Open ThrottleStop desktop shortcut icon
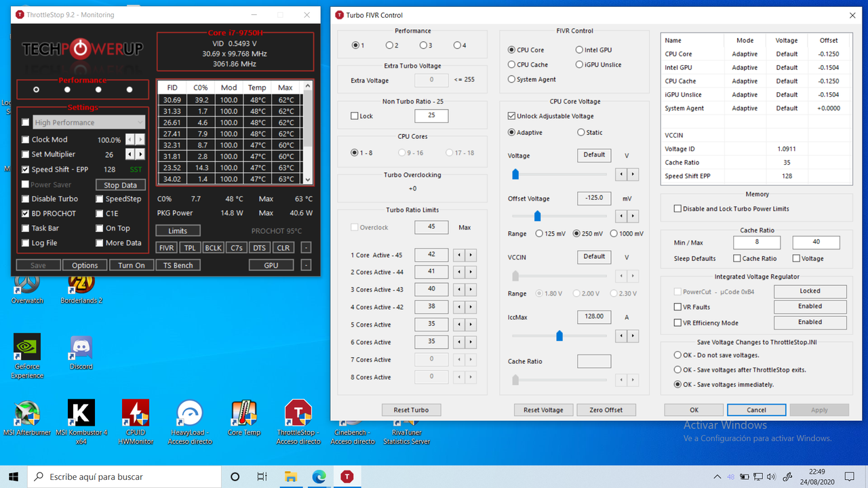The width and height of the screenshot is (868, 488). [x=298, y=422]
